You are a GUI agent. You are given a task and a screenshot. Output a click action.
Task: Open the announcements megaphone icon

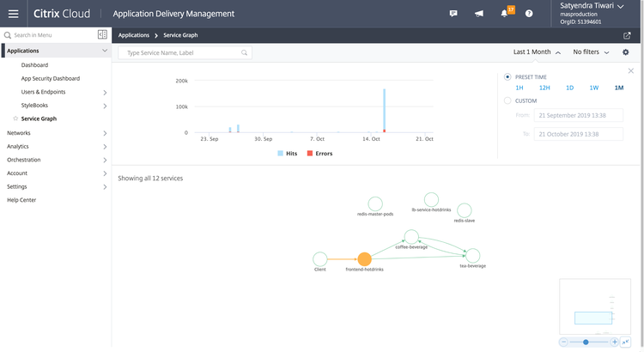pos(479,14)
